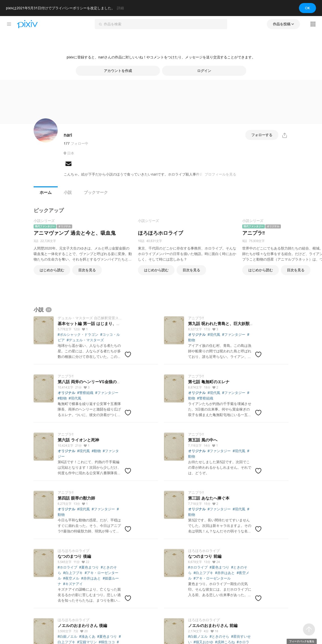Viewport: 322px width, 644px height.
Task: Click the share profile icon
Action: click(x=284, y=135)
